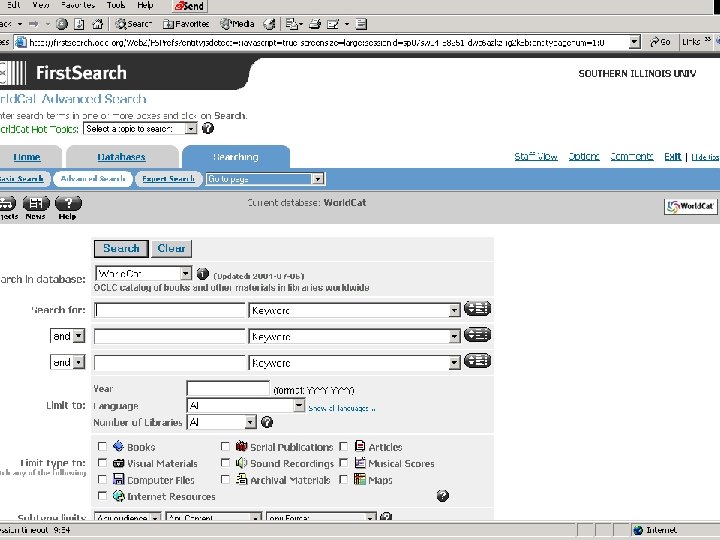Viewport: 720px width, 540px height.
Task: Check the Musical Scores checkbox
Action: coord(343,463)
